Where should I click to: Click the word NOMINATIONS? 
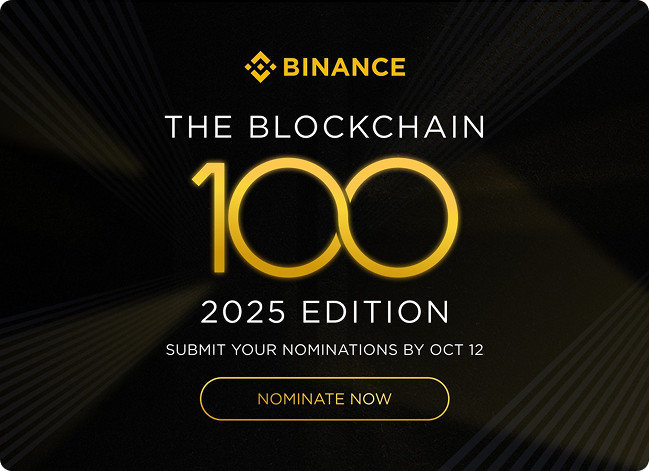[337, 350]
